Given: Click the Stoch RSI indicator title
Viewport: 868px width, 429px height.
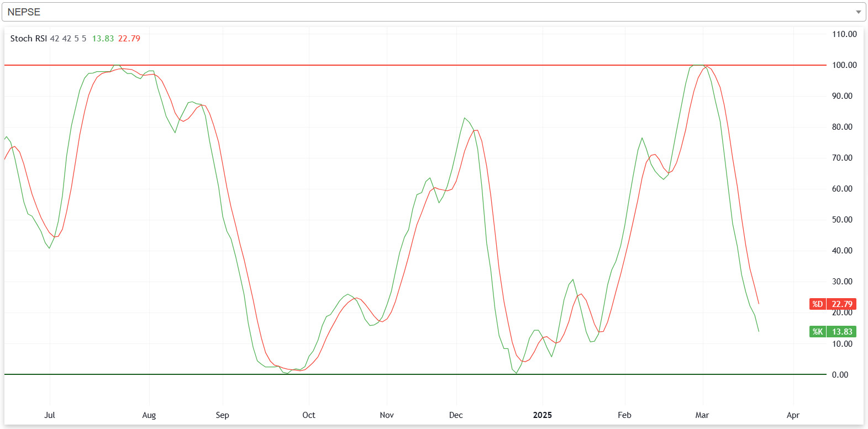Looking at the screenshot, I should coord(28,39).
